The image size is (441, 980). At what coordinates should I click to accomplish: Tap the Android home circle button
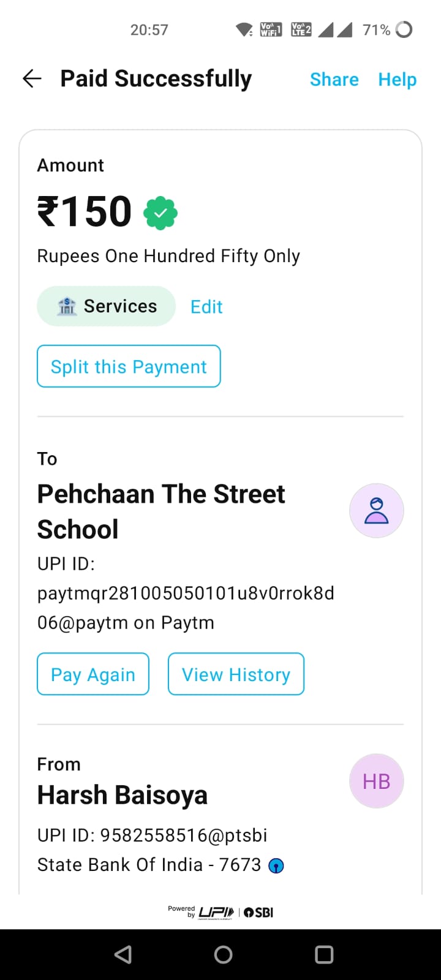tap(223, 954)
